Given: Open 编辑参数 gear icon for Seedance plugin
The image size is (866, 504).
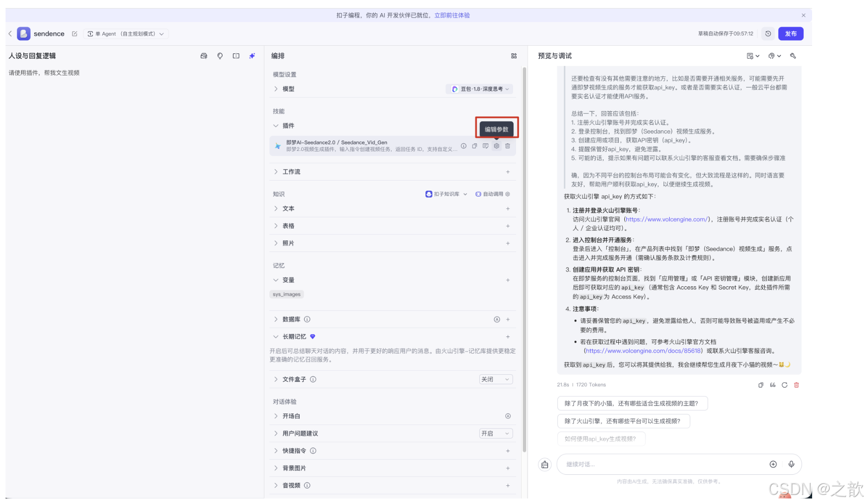Looking at the screenshot, I should coord(496,146).
